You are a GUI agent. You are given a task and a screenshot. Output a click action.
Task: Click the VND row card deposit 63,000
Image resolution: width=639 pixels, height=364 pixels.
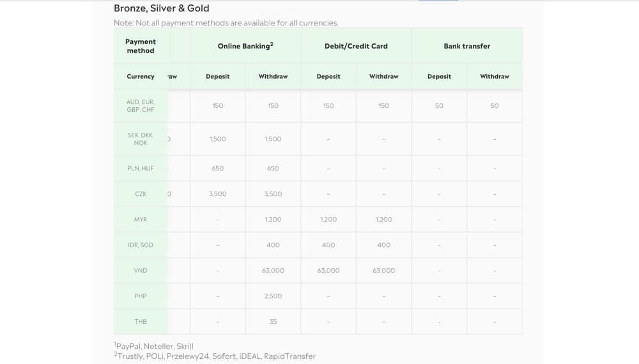pos(328,270)
